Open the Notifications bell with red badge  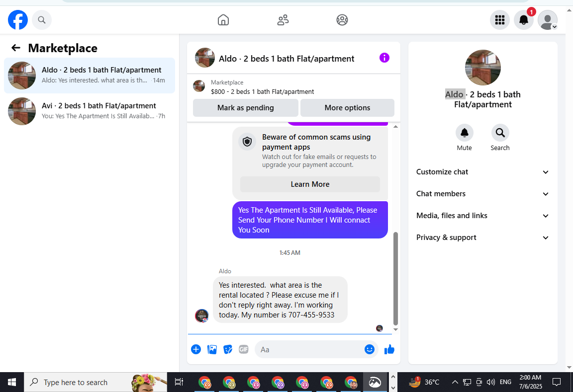[524, 20]
